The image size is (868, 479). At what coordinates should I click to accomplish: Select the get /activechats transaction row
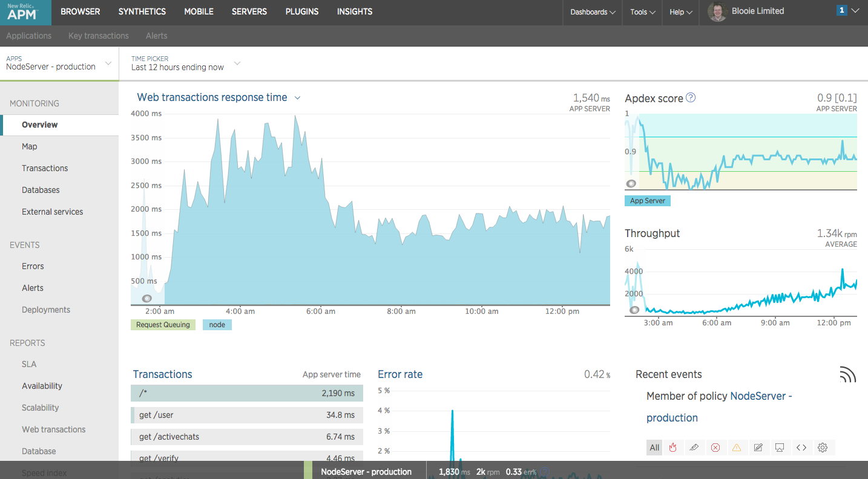point(247,437)
